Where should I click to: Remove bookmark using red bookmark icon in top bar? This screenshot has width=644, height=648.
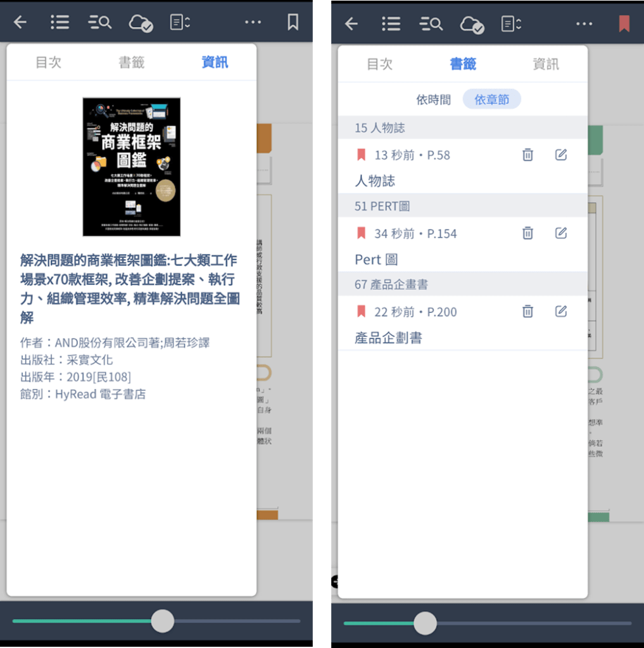pos(624,24)
